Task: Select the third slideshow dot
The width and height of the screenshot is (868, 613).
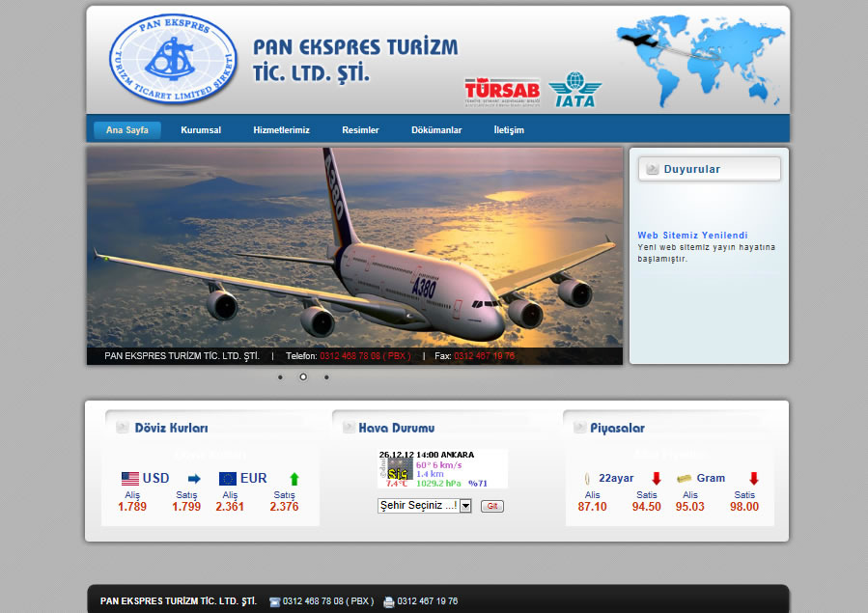Action: pyautogui.click(x=326, y=377)
